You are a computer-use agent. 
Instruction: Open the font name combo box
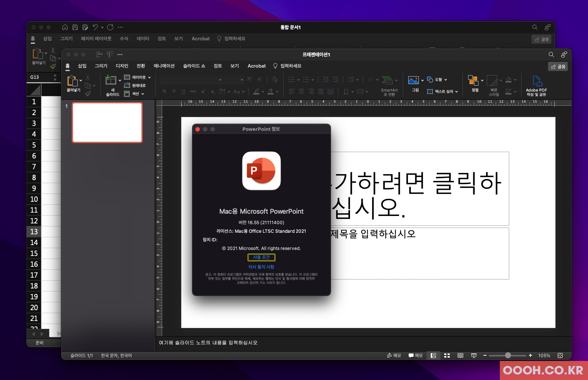tap(191, 79)
